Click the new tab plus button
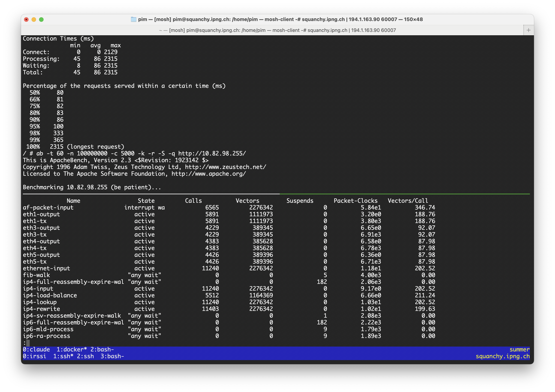This screenshot has width=555, height=392. click(528, 30)
